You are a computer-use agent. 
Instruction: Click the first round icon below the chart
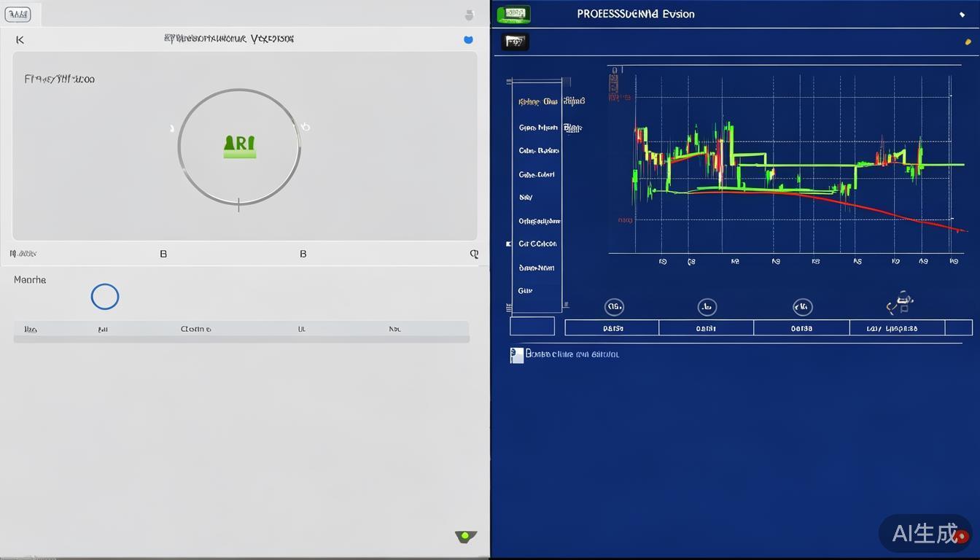tap(614, 307)
